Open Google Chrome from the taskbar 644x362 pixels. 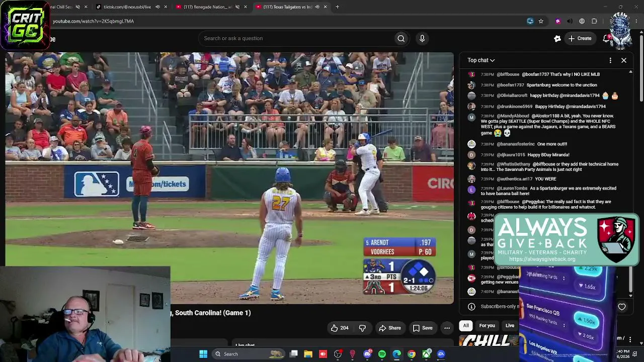[412, 354]
